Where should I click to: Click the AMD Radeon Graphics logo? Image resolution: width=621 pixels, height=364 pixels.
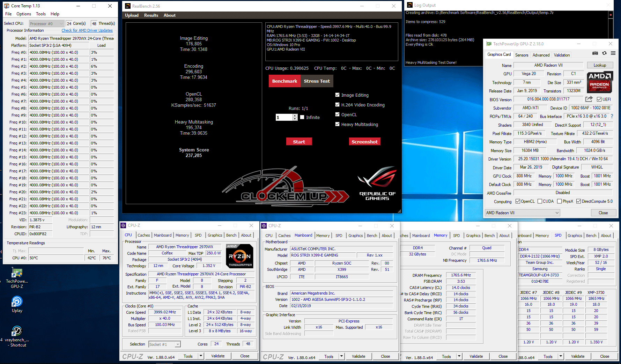pyautogui.click(x=599, y=82)
